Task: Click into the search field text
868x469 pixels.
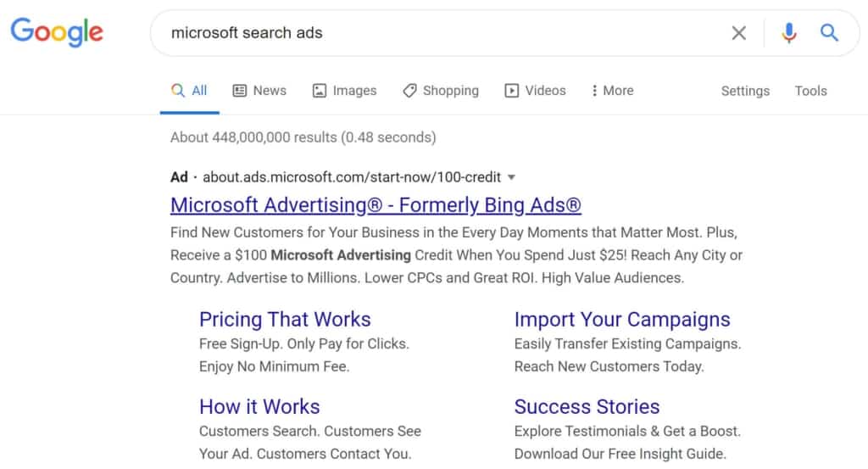Action: 247,33
